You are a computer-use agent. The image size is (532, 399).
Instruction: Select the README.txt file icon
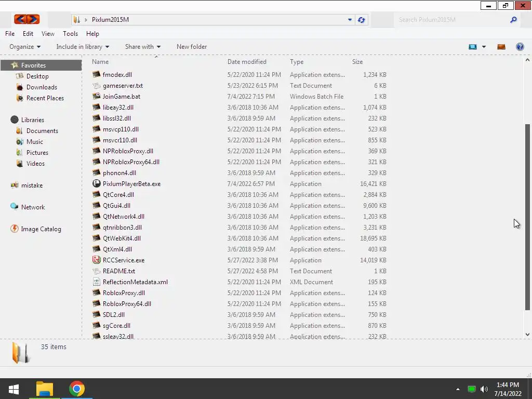(x=97, y=271)
